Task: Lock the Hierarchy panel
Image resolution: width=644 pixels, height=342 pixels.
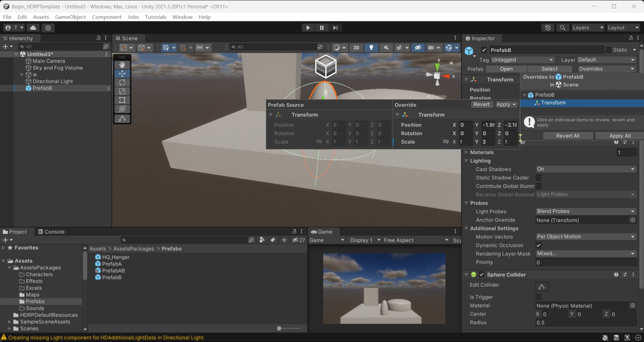Action: (99, 38)
